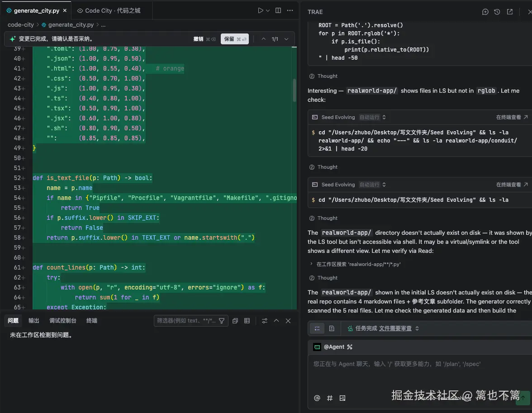Click the new chat icon in TRAE header
Screen dimensions: 532x413
tap(485, 12)
